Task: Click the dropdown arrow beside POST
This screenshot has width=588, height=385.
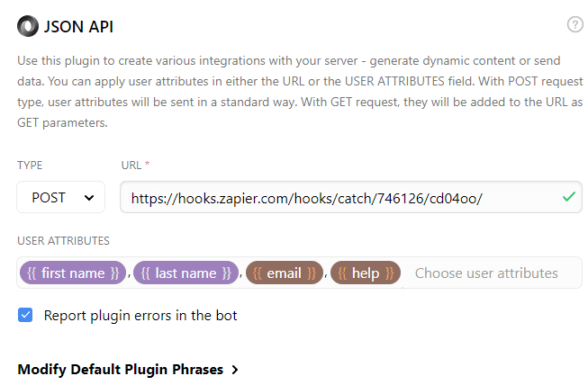Action: pyautogui.click(x=89, y=198)
